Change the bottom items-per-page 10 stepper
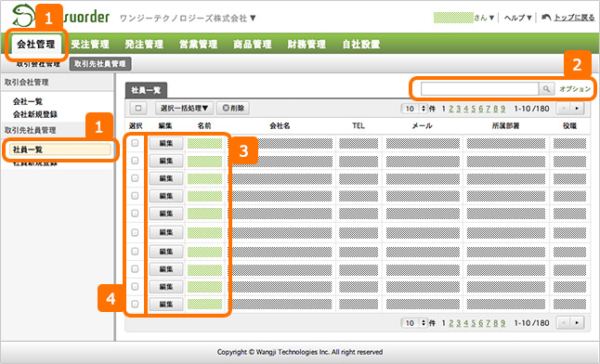This screenshot has width=600, height=364. pos(414,322)
